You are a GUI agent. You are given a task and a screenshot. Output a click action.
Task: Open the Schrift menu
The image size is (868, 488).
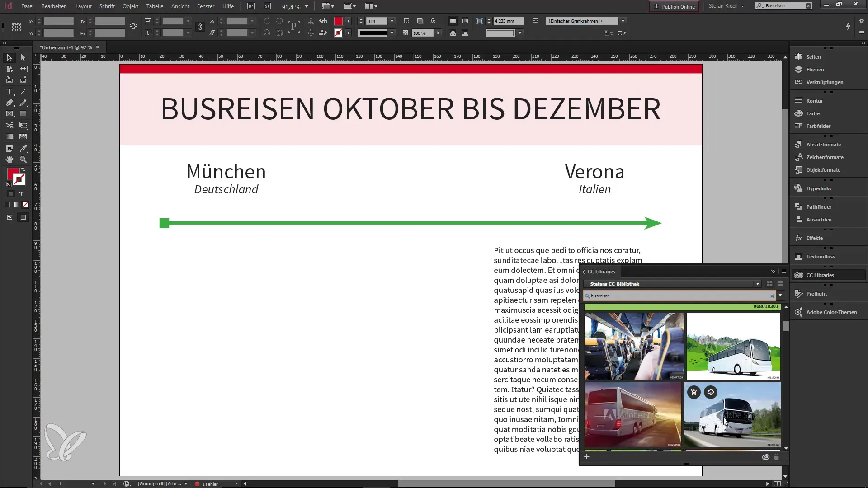(x=107, y=6)
